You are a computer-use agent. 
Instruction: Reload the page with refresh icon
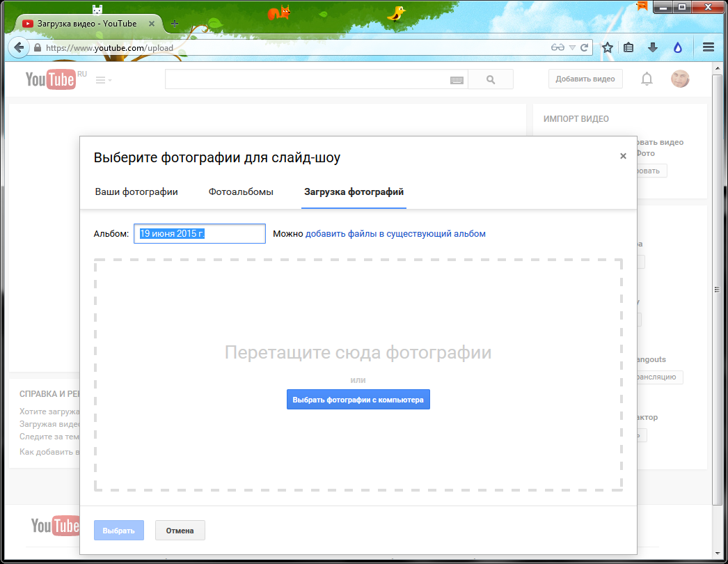[585, 47]
